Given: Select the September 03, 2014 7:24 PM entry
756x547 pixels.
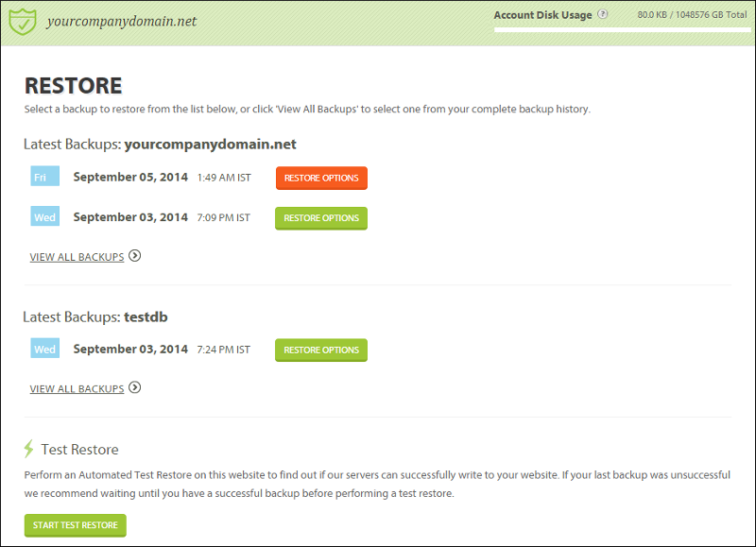Looking at the screenshot, I should (130, 350).
